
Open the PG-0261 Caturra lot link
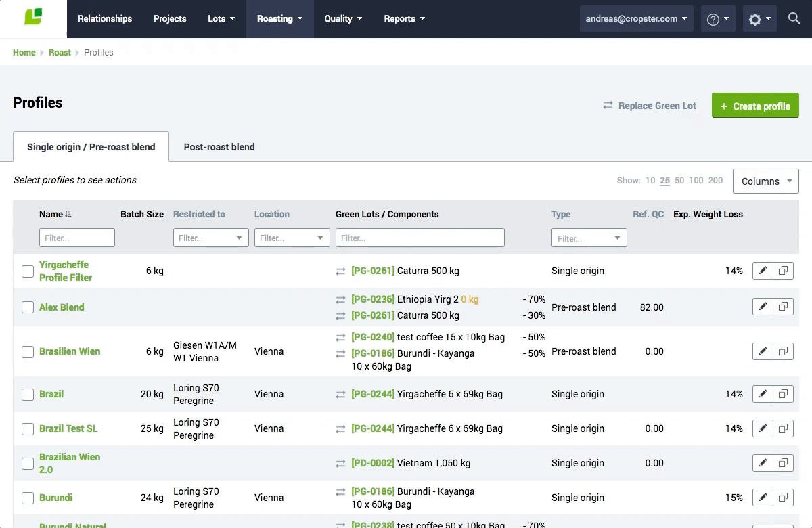(x=372, y=271)
